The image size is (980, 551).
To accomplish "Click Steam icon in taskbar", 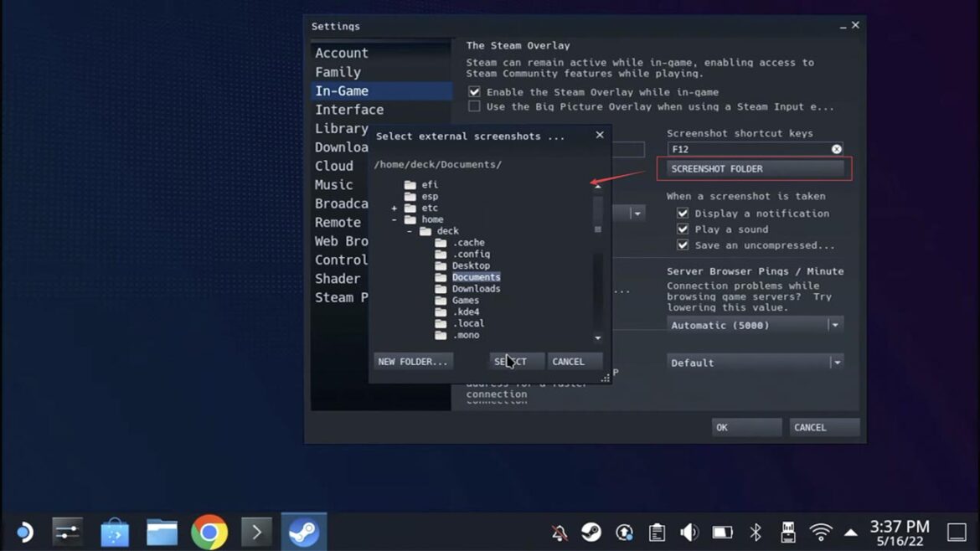I will coord(304,533).
